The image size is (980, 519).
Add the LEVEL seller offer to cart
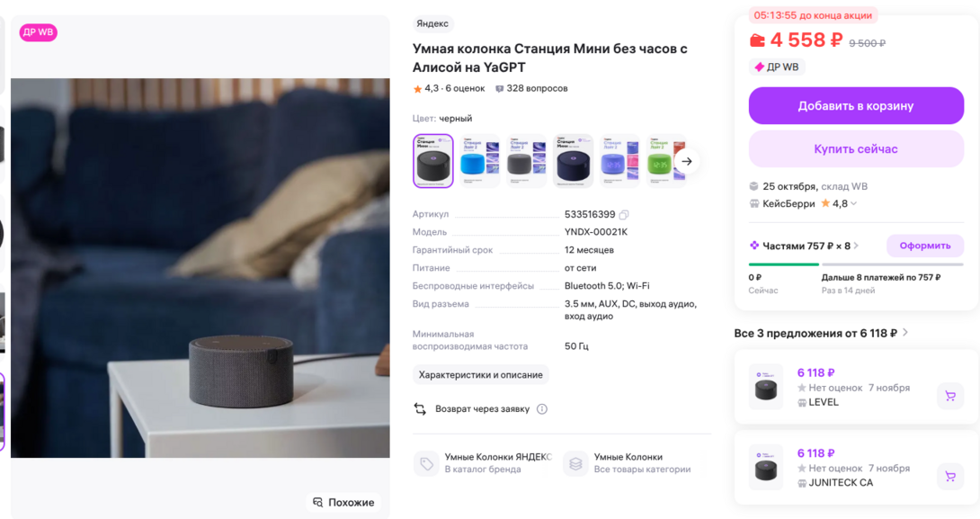[949, 396]
